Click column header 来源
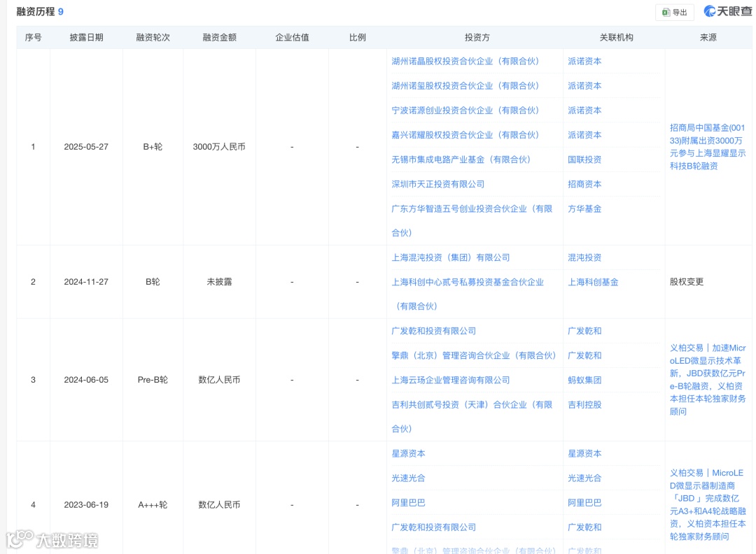Image resolution: width=756 pixels, height=554 pixels. pyautogui.click(x=708, y=38)
